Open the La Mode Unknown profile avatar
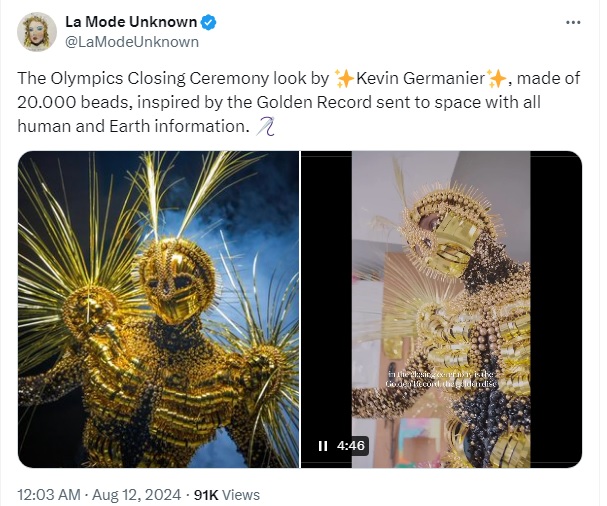Screen dimensions: 607x506 [x=37, y=32]
